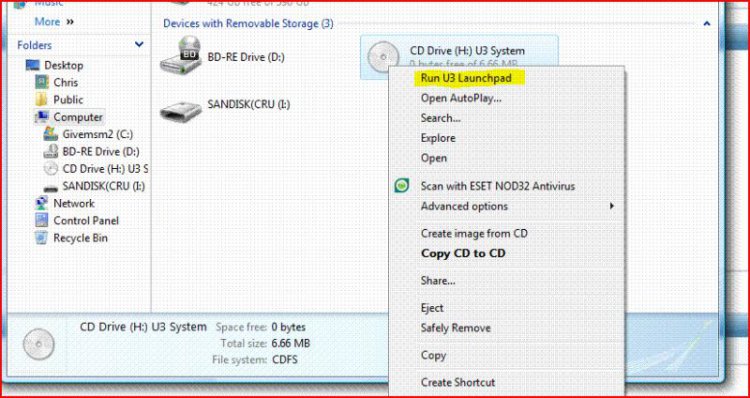Viewport: 750px width, 398px height.
Task: Select Public folder in tree
Action: pyautogui.click(x=68, y=100)
